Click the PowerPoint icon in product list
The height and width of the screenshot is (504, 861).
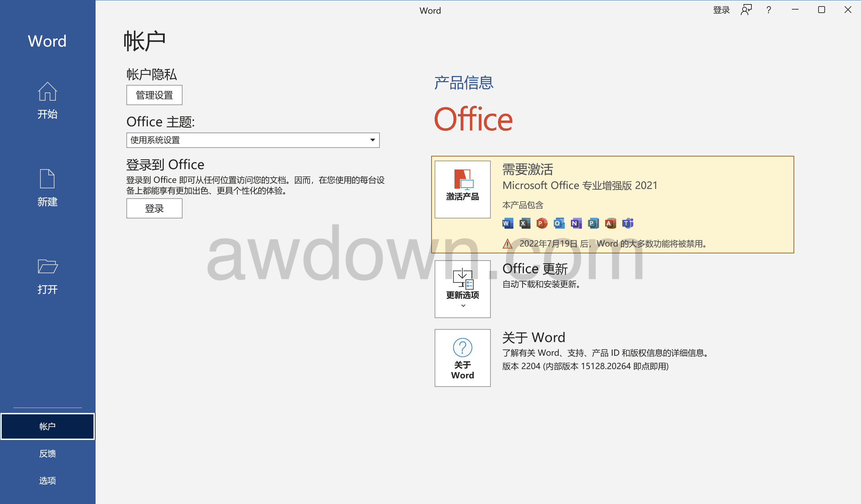[541, 224]
